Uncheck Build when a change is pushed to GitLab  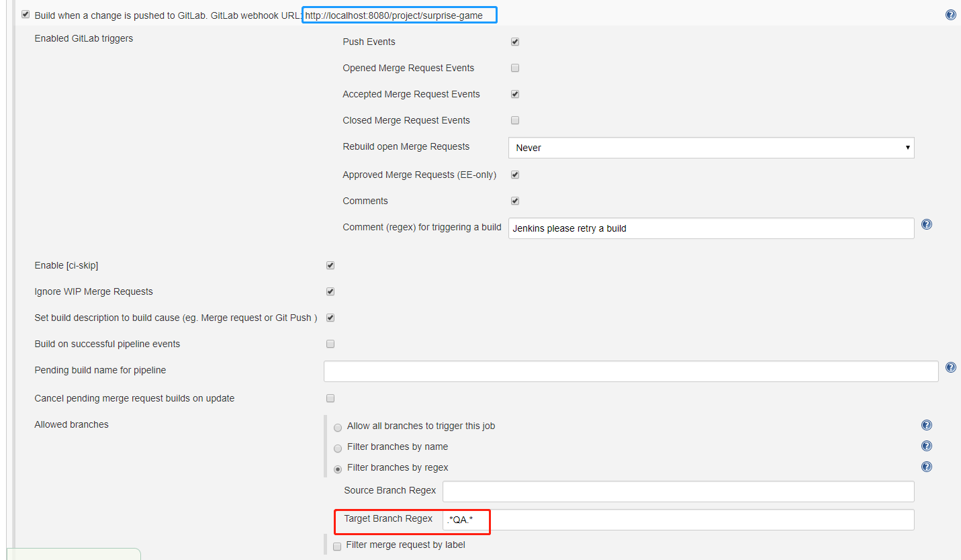(26, 14)
